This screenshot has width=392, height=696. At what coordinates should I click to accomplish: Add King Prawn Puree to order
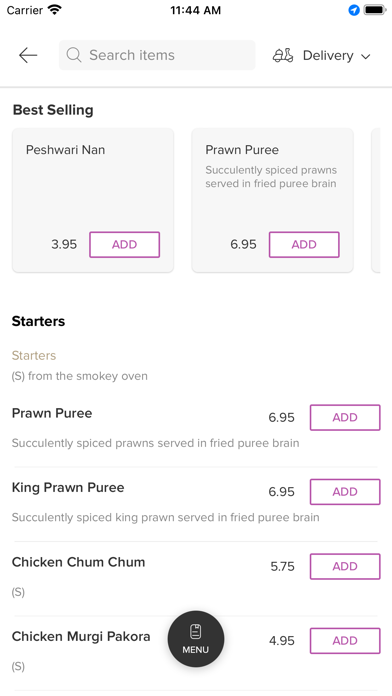pos(345,492)
